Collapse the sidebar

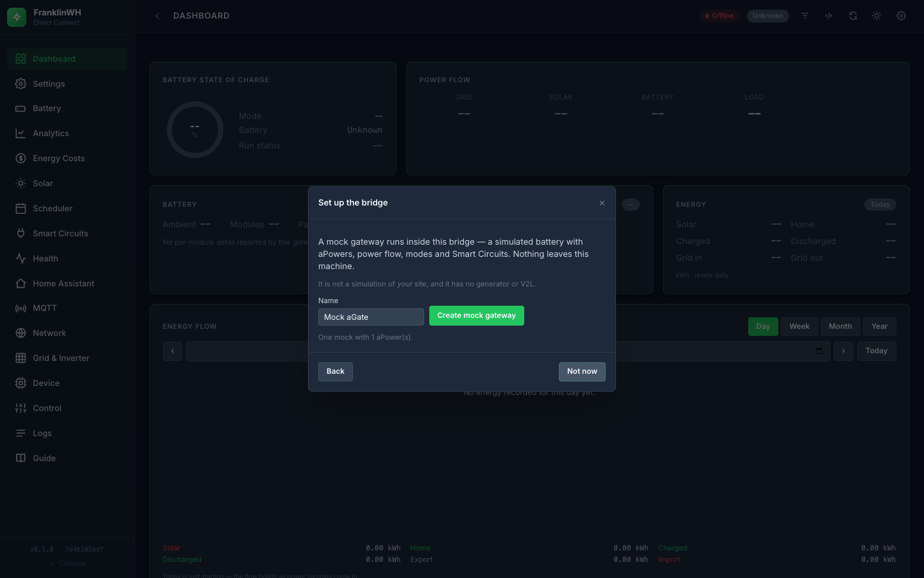coord(67,563)
